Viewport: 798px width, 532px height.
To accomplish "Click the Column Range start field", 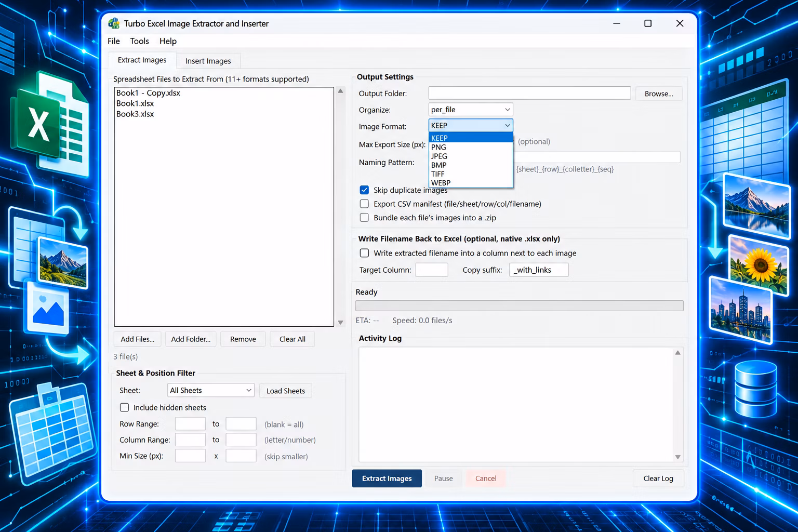I will (190, 440).
